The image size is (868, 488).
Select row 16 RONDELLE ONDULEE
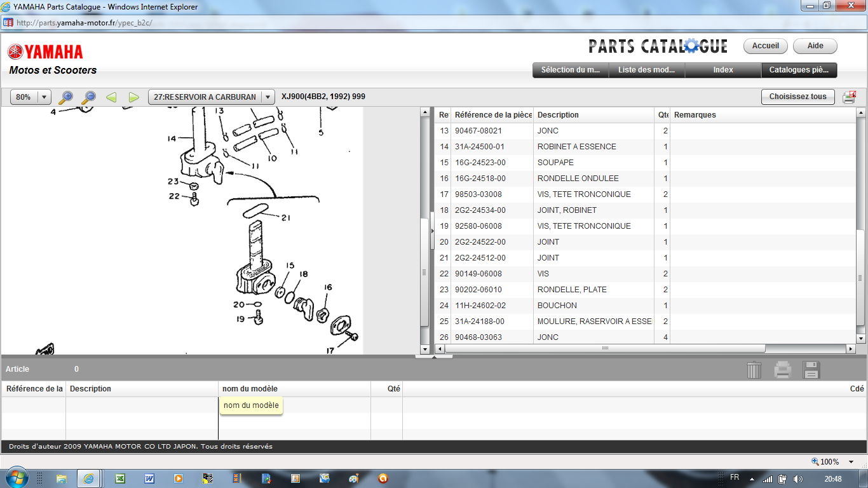tap(646, 179)
